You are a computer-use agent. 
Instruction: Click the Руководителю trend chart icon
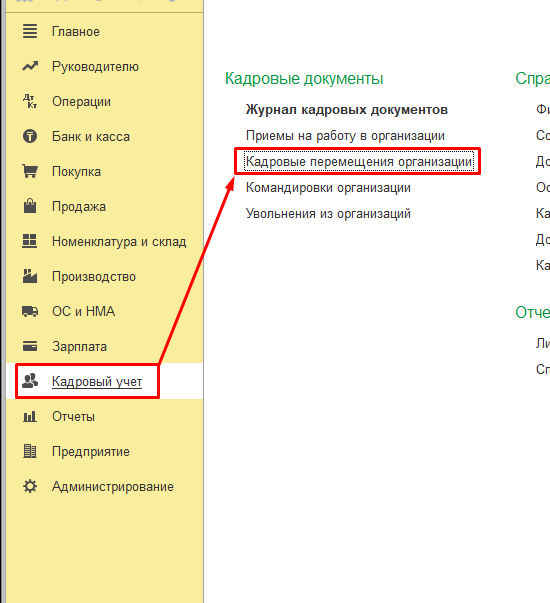coord(30,66)
